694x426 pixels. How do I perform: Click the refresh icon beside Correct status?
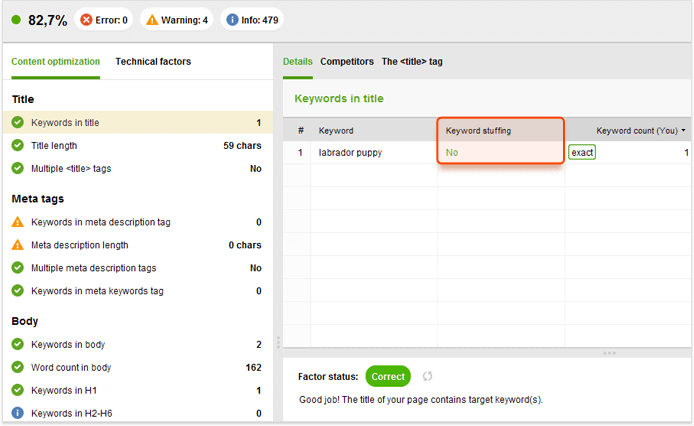427,376
